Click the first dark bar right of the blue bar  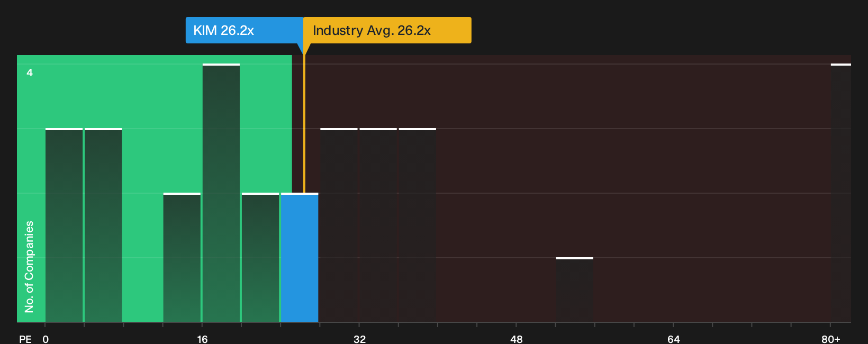[339, 225]
